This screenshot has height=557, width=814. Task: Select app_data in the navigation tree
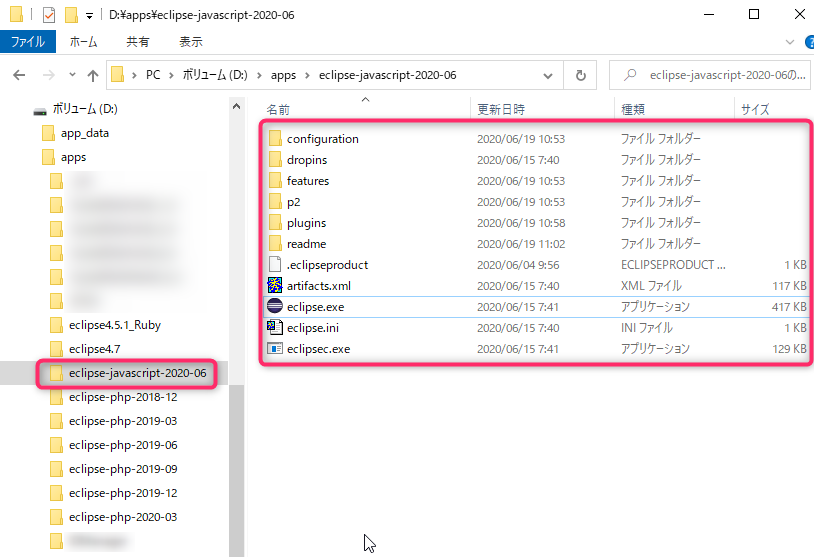85,133
